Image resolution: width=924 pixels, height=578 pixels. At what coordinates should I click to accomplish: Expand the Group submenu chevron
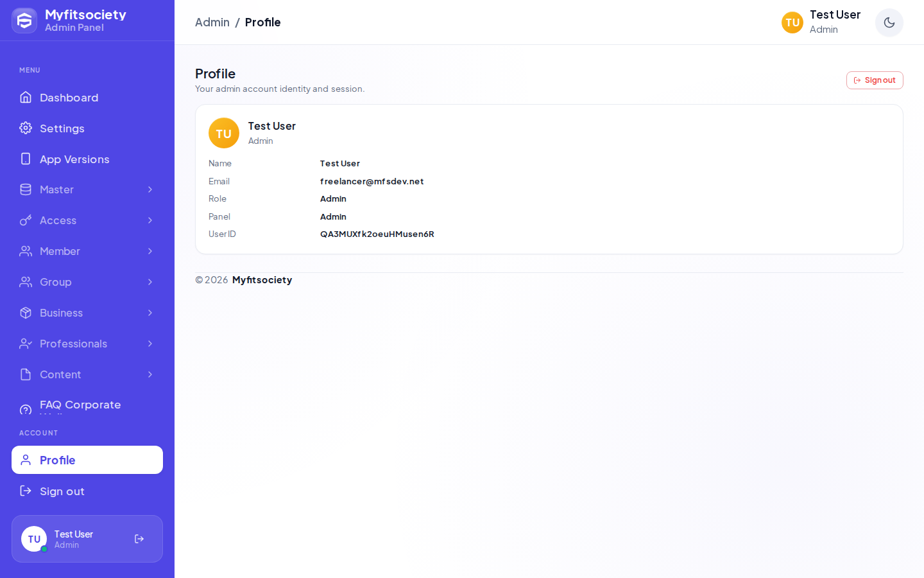pyautogui.click(x=150, y=282)
